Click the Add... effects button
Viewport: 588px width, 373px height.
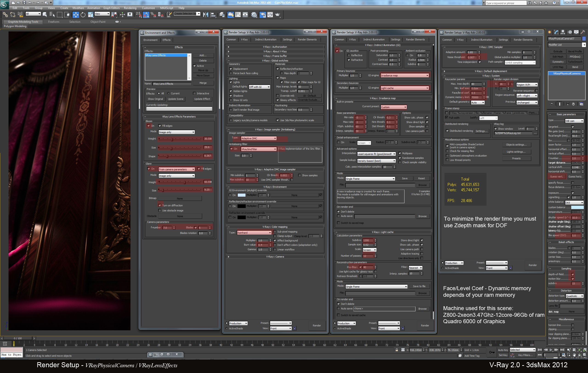click(203, 55)
